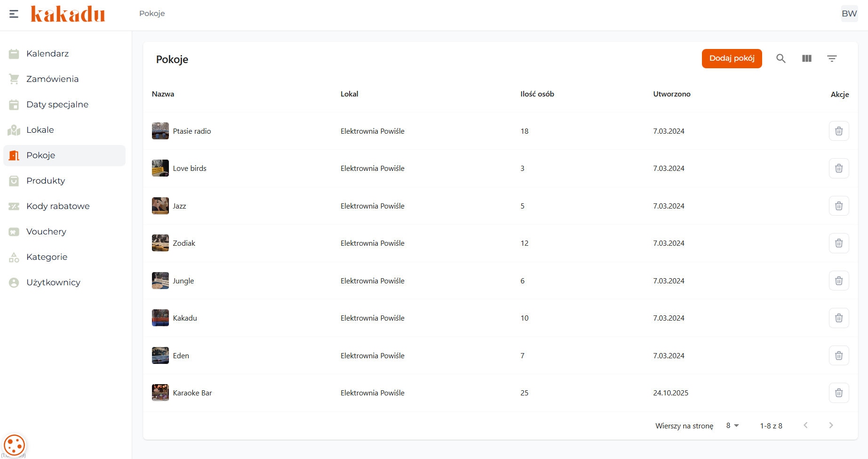Delete the Jazz room via trash icon
This screenshot has height=459, width=868.
(838, 206)
